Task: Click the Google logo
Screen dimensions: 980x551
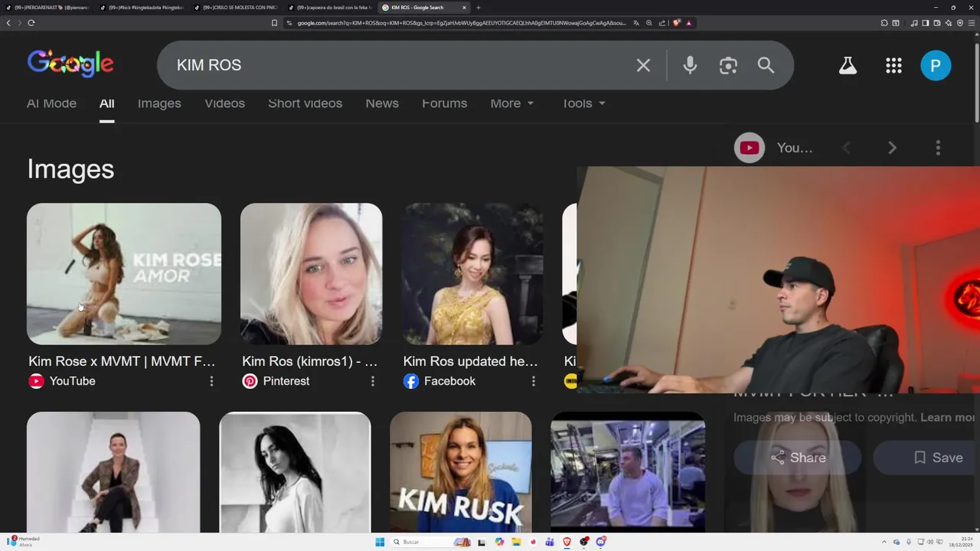Action: coord(70,64)
